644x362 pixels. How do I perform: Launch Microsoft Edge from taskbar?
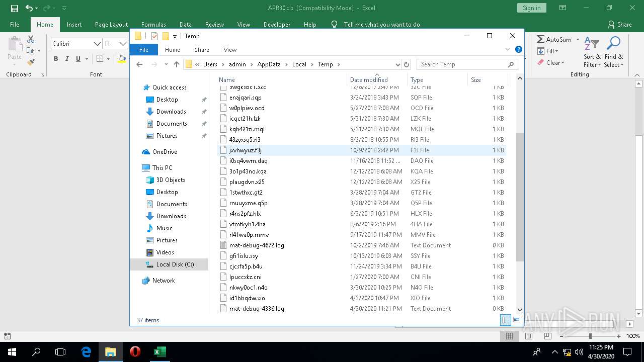(86, 352)
